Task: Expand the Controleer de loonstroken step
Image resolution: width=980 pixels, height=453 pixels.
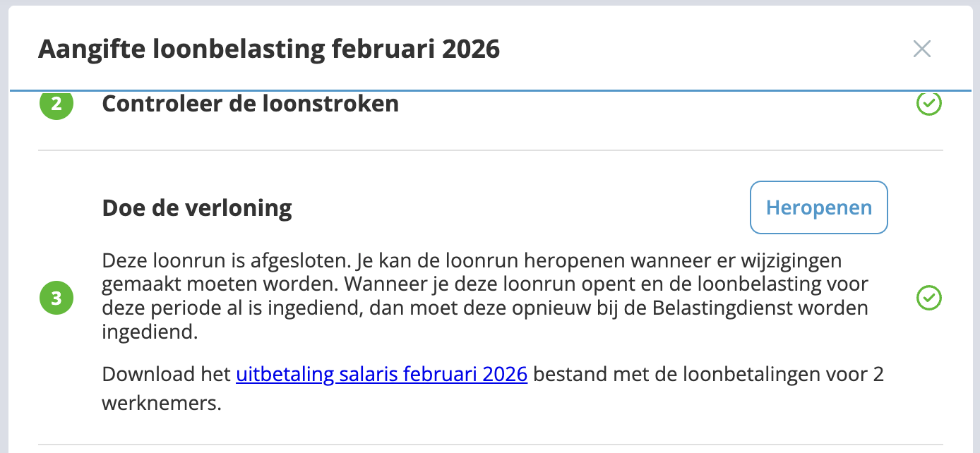Action: 250,104
